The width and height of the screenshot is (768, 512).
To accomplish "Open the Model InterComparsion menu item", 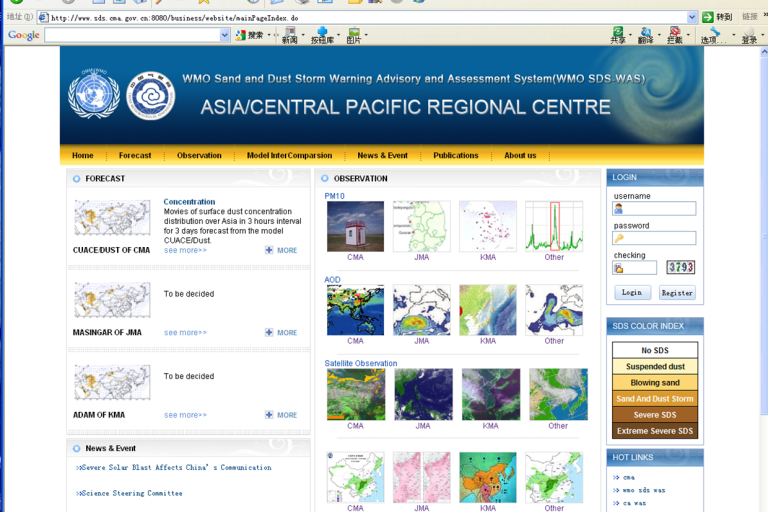I will [x=289, y=155].
